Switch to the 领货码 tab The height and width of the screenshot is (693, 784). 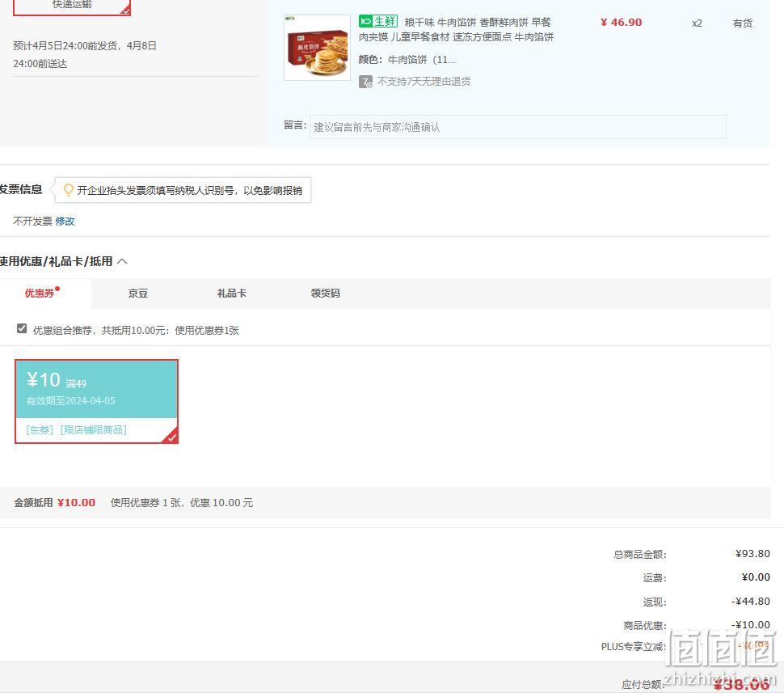click(326, 294)
